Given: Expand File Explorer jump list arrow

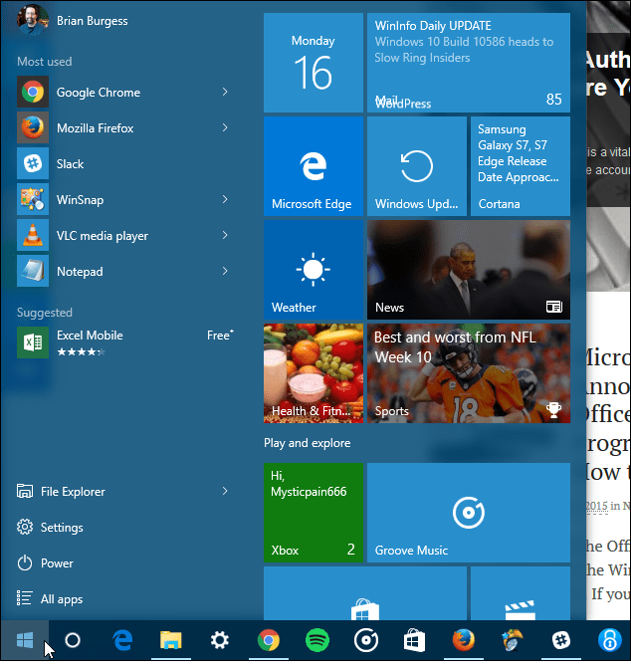Looking at the screenshot, I should [225, 491].
